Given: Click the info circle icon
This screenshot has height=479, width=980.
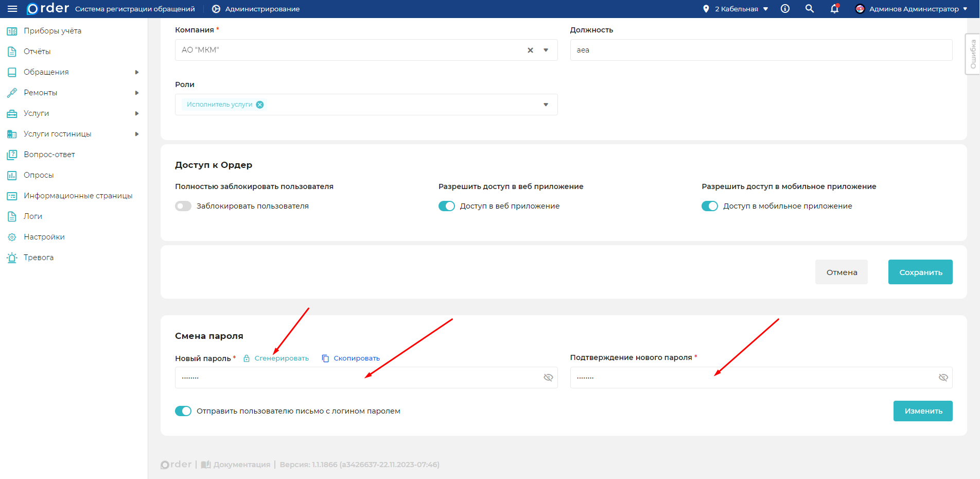Looking at the screenshot, I should 785,9.
